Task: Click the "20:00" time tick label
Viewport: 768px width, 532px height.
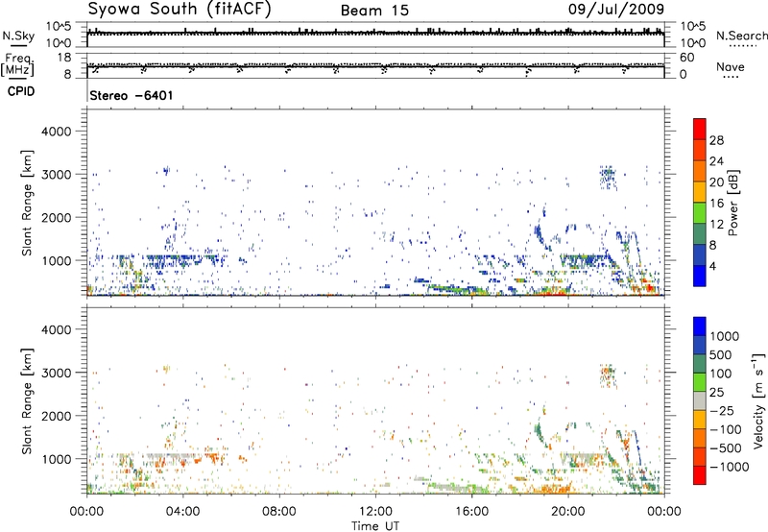Action: pyautogui.click(x=567, y=512)
